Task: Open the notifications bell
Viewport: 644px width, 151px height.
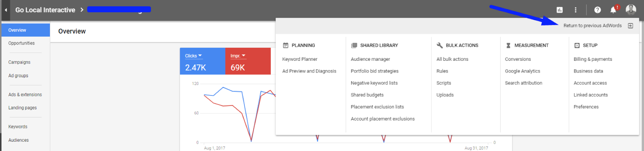Action: coord(613,10)
